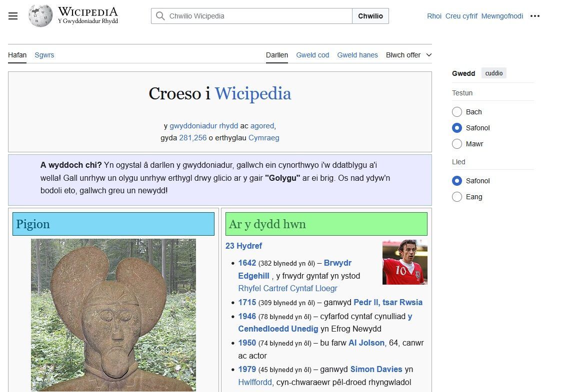The image size is (576, 392).
Task: Open the 1946 year link
Action: (247, 317)
